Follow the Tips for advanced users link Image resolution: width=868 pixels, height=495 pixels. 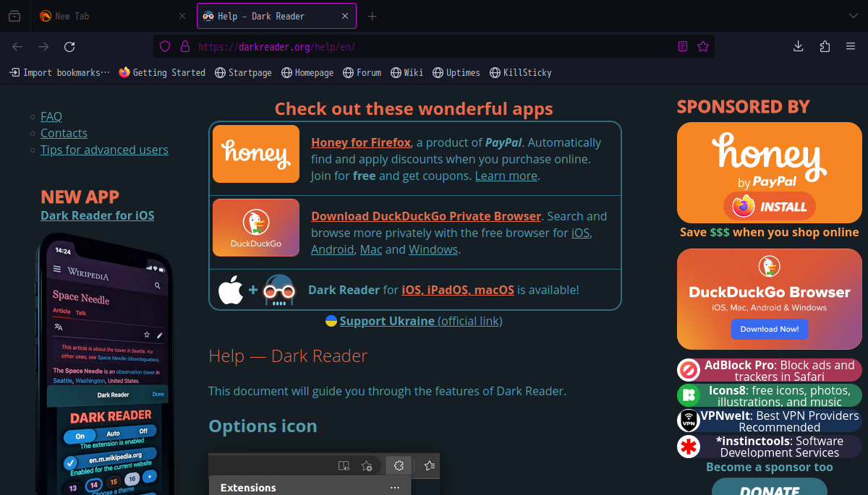tap(104, 150)
